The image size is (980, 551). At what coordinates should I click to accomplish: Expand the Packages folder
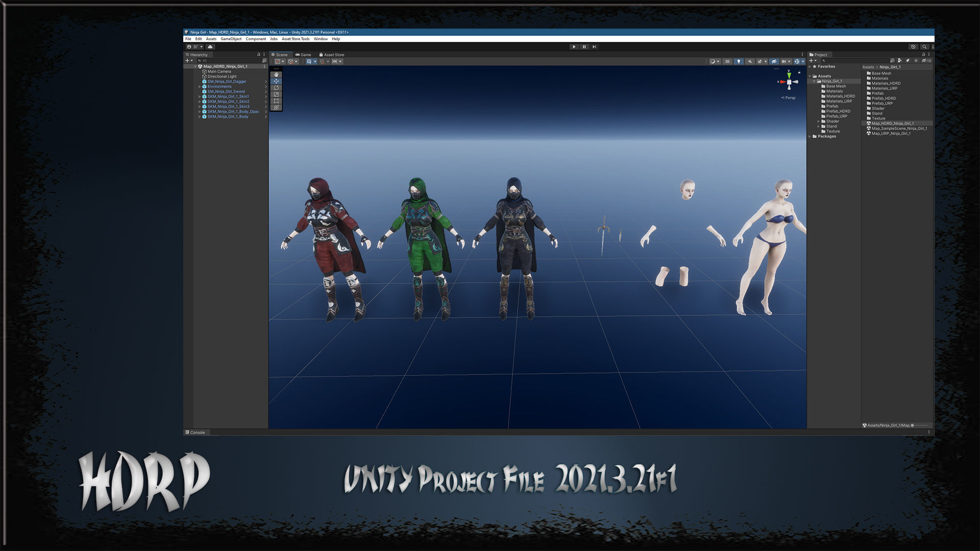(x=810, y=137)
